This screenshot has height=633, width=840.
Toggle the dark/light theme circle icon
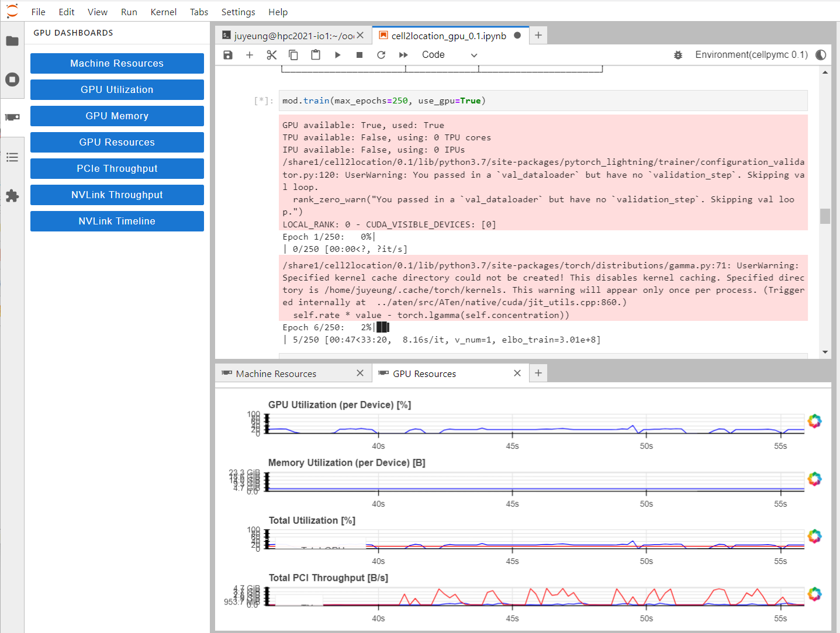[x=821, y=54]
